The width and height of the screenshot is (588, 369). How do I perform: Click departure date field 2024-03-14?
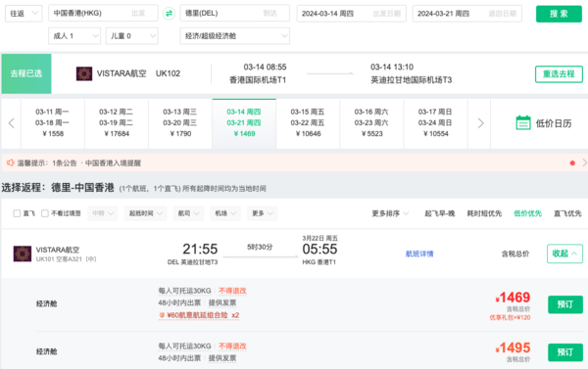pos(352,14)
